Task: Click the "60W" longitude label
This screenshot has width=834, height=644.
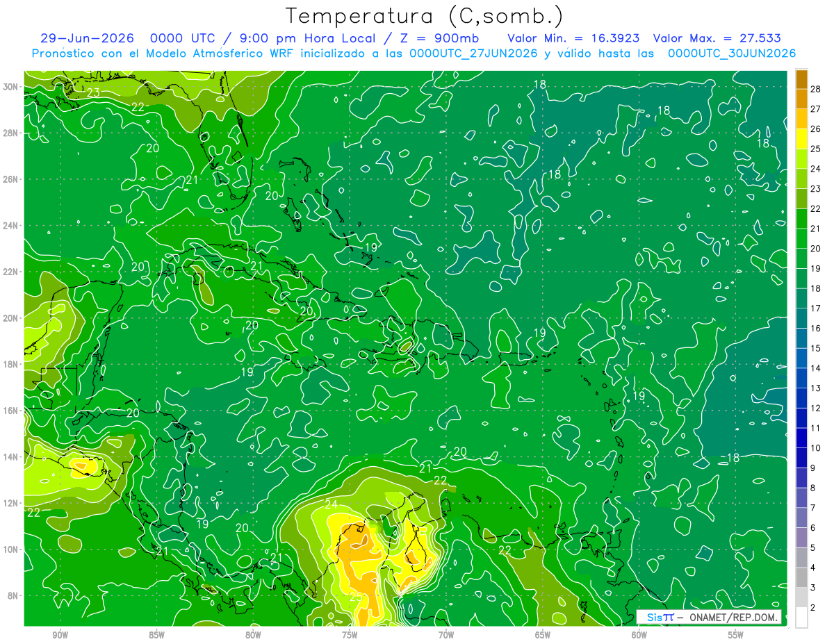Action: point(639,635)
